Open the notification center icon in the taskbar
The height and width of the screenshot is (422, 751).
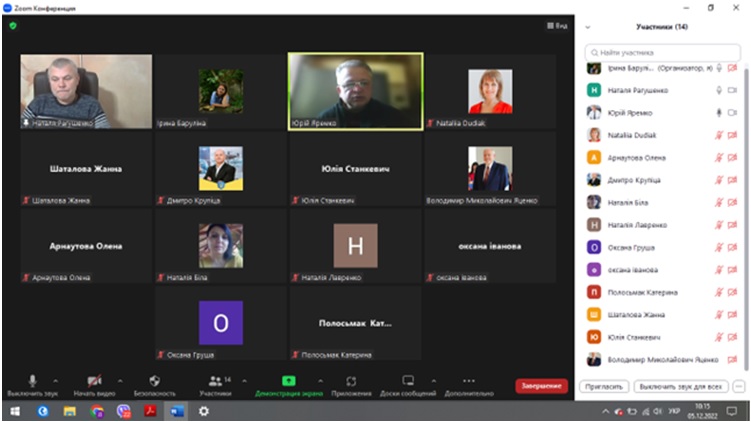(731, 411)
